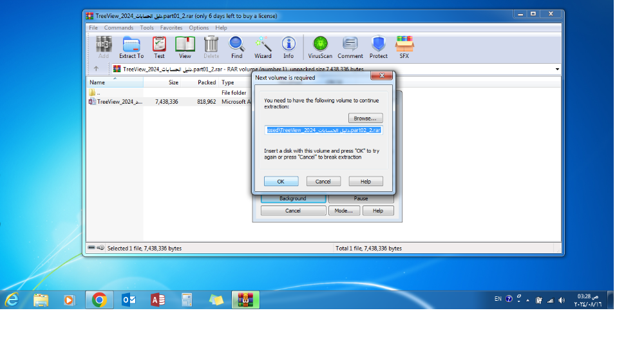Click the Test archive icon

pos(159,47)
